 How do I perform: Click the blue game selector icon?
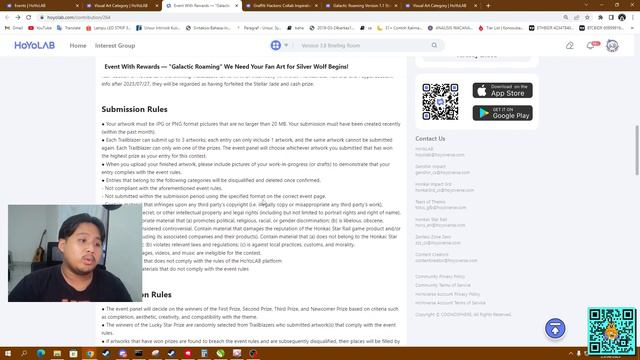(x=276, y=45)
